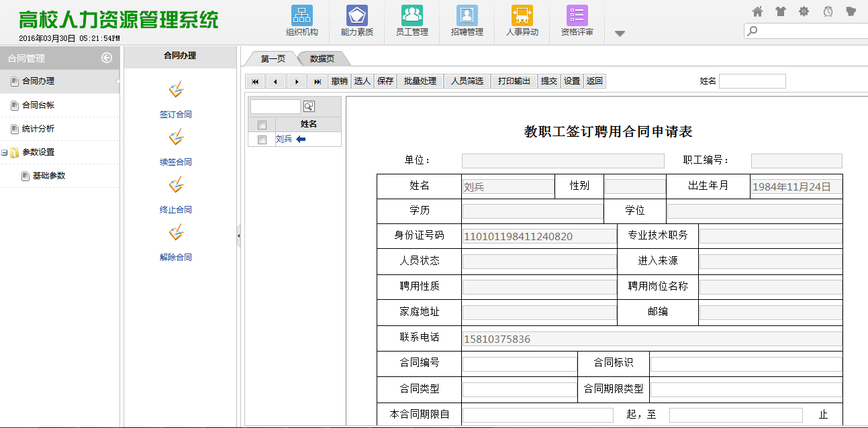Open the 能力素质 module icon

coord(357,15)
